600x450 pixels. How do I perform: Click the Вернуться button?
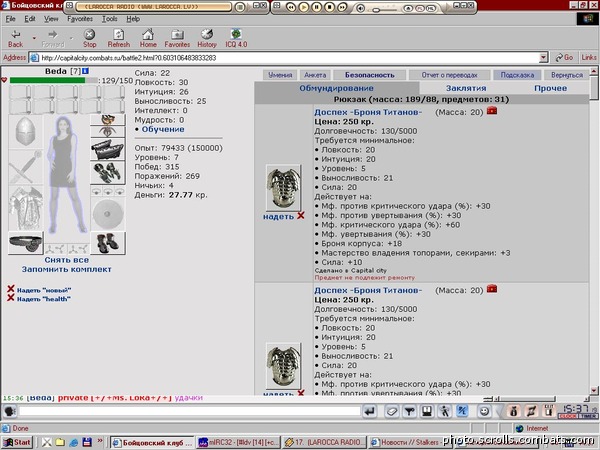click(x=567, y=75)
